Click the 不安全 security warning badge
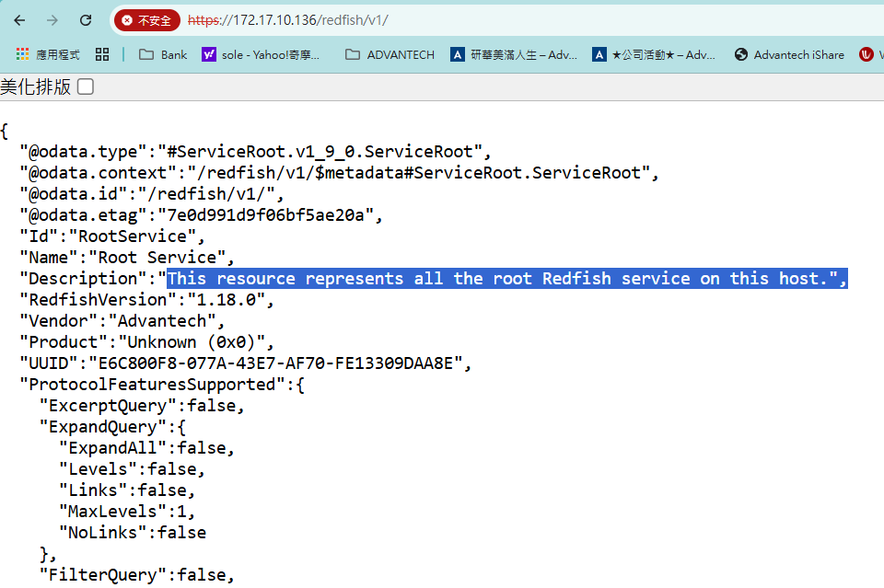884x588 pixels. click(147, 20)
